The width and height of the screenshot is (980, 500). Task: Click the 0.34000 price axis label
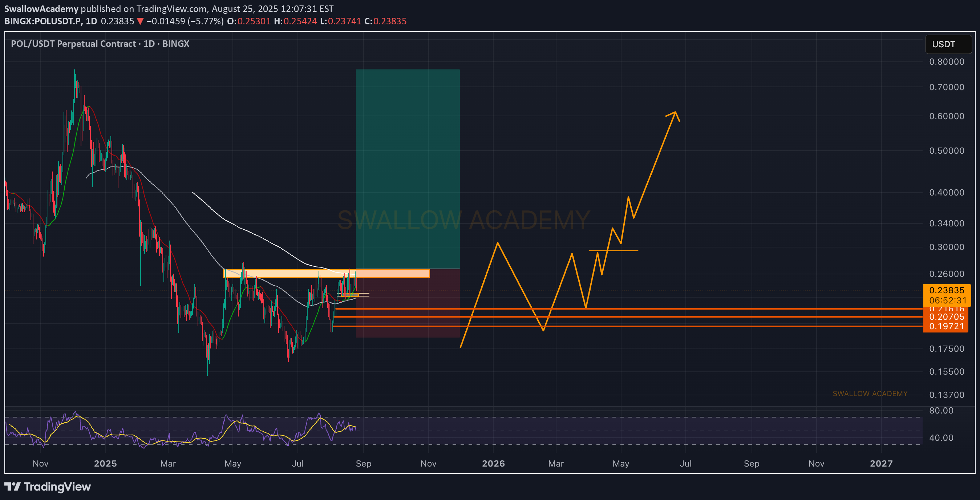[x=947, y=223]
